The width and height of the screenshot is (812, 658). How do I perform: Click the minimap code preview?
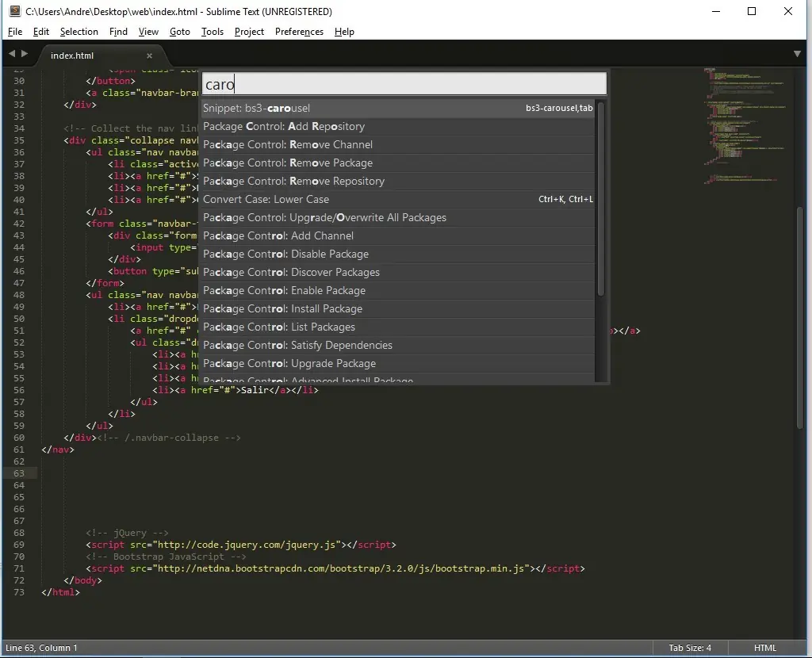tap(744, 126)
